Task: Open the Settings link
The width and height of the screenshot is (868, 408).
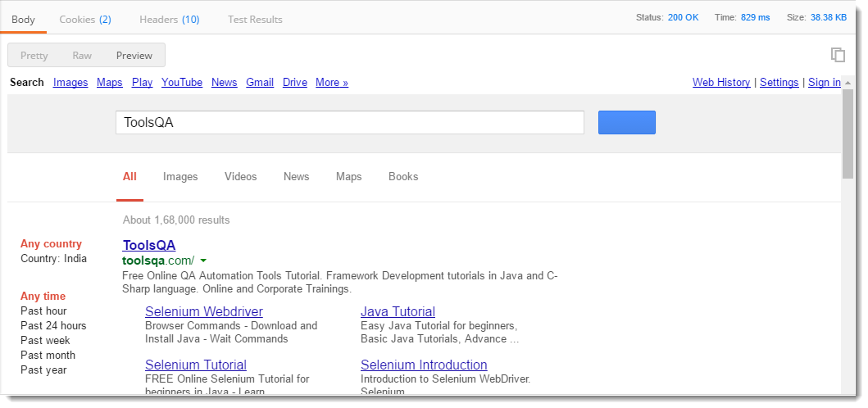Action: [779, 83]
